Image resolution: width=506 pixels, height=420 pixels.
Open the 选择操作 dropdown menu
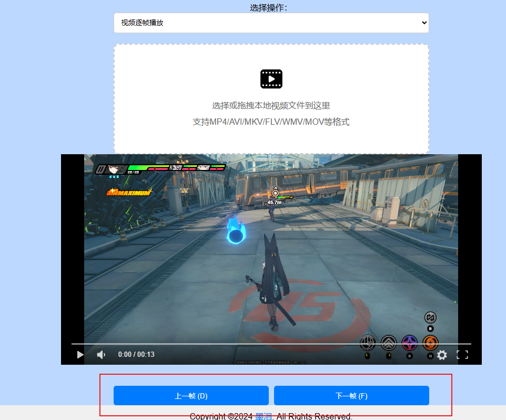(x=271, y=23)
